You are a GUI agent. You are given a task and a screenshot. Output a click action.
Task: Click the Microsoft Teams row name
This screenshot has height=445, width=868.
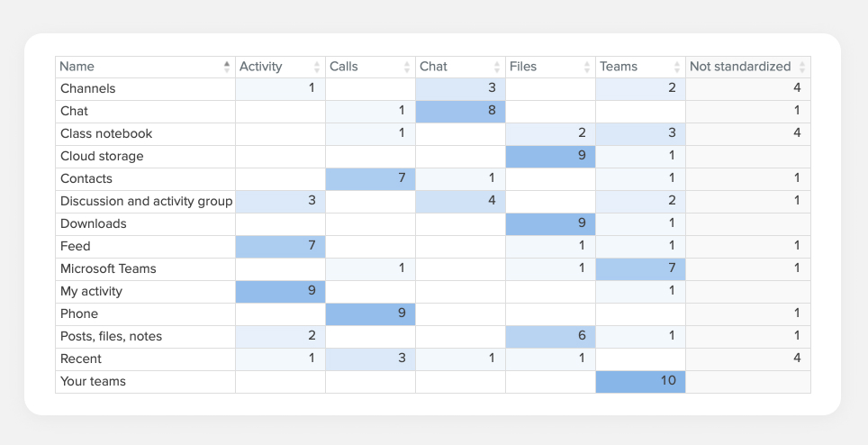[108, 269]
